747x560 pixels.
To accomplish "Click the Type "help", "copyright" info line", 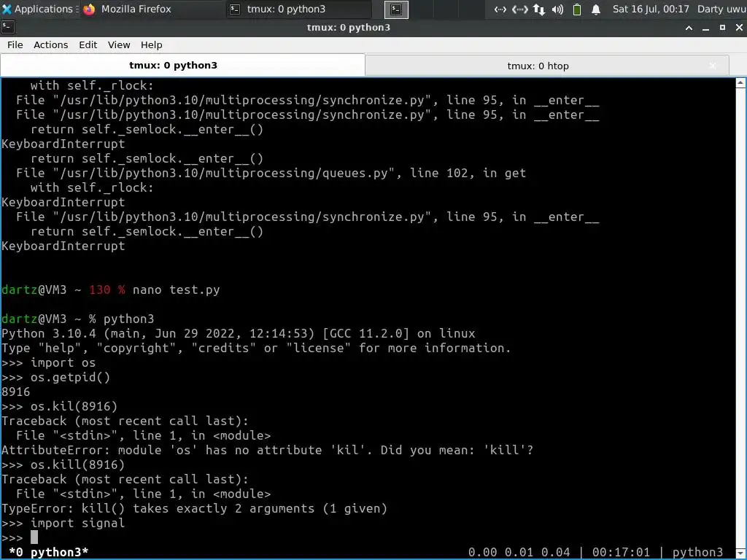I will 256,348.
